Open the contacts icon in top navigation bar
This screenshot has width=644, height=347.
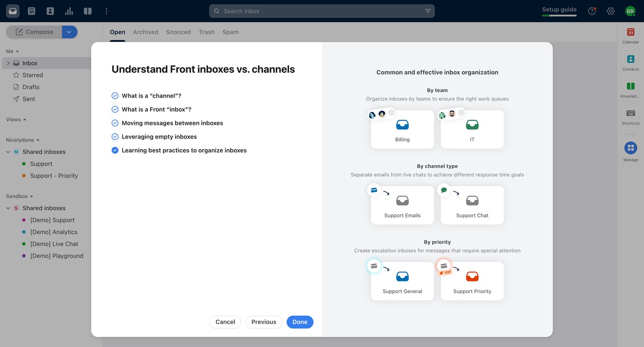click(x=50, y=11)
